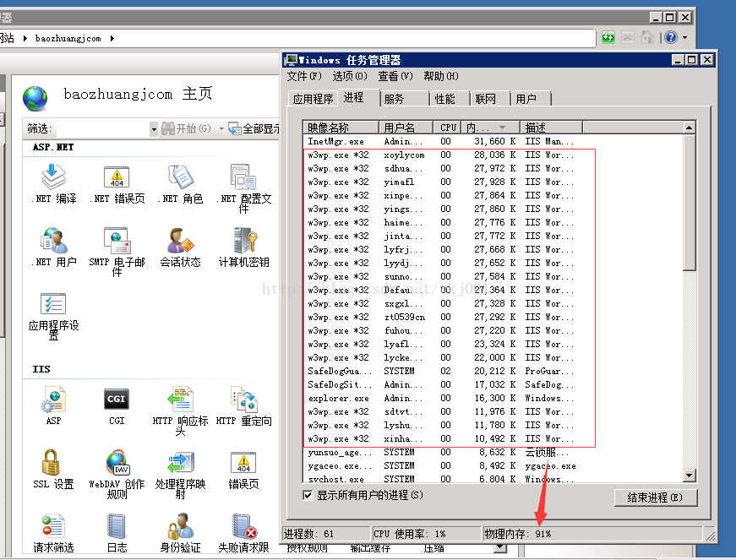Open the .NET 编译 feature icon
Image resolution: width=736 pixels, height=560 pixels.
[x=53, y=177]
